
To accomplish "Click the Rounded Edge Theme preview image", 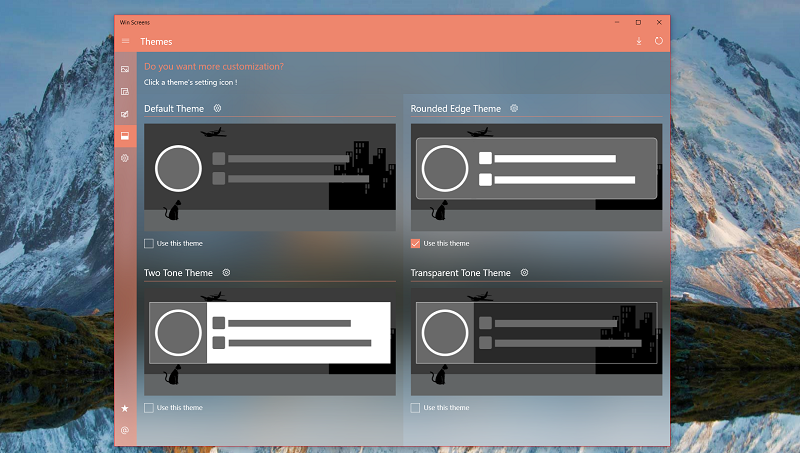I will pyautogui.click(x=536, y=178).
